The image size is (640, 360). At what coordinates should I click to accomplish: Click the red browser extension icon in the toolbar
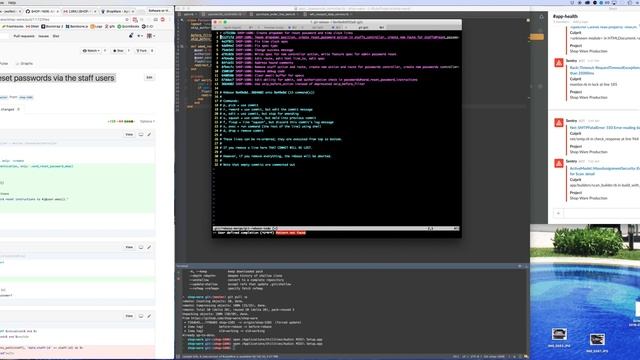(x=162, y=19)
